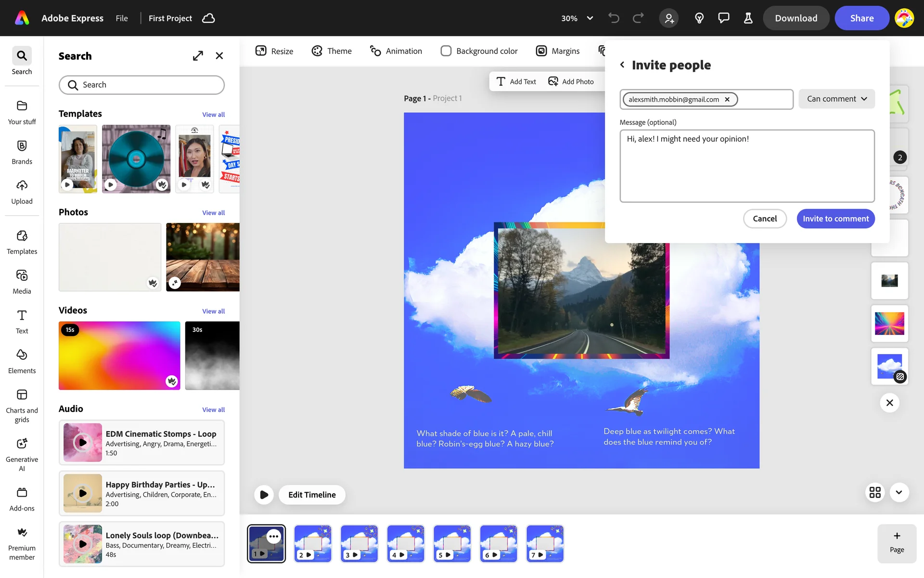
Task: Click the redo arrow
Action: click(638, 18)
